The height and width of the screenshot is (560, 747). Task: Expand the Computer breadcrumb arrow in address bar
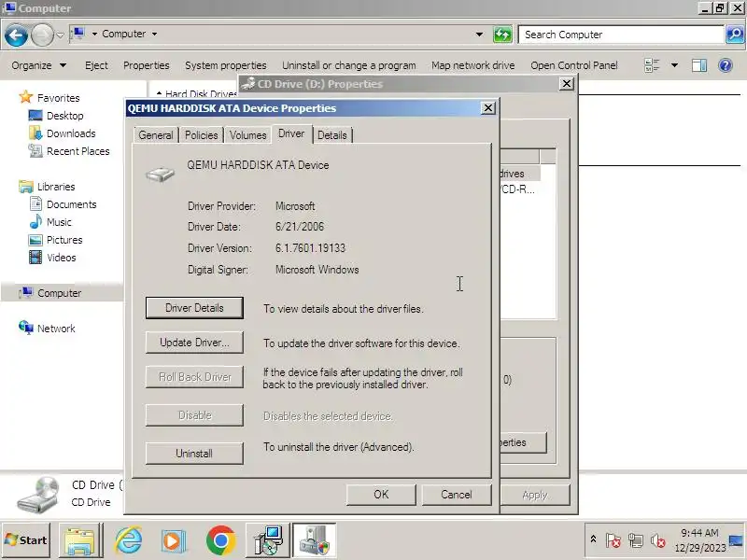point(154,34)
